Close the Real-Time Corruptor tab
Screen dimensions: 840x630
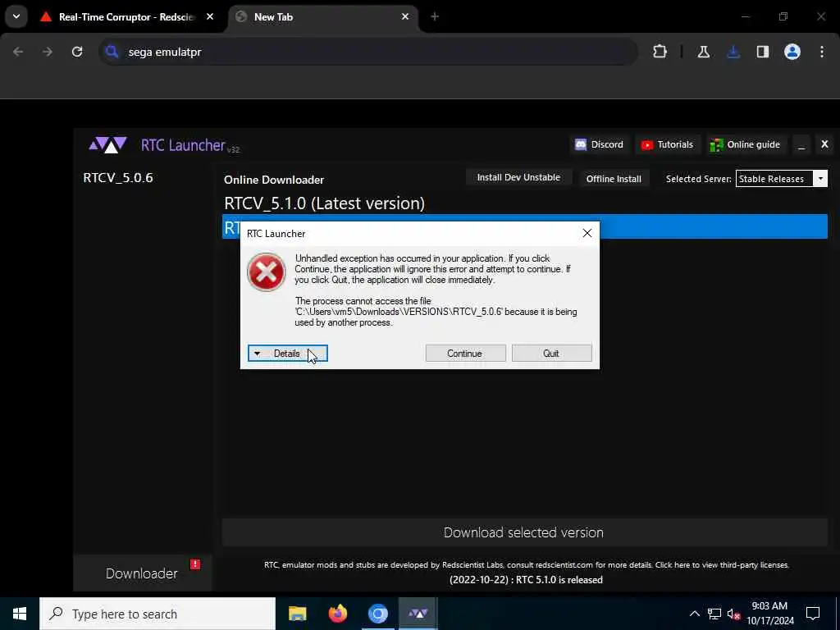pyautogui.click(x=210, y=16)
